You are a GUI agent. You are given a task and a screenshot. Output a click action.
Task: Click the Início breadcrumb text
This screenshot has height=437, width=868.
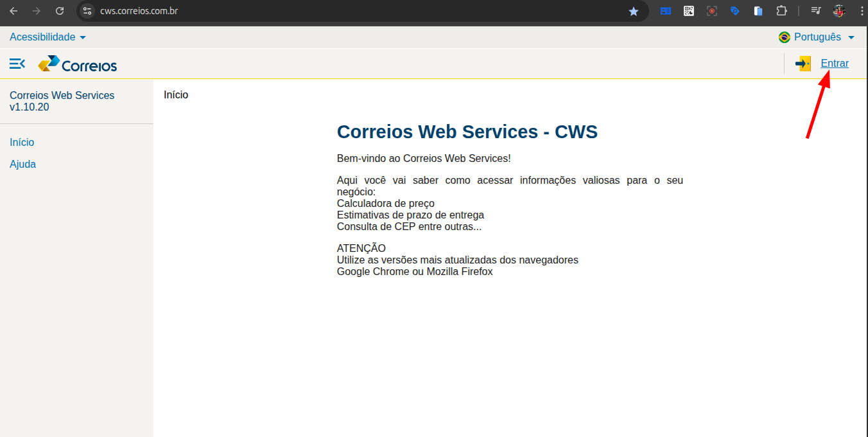coord(176,95)
